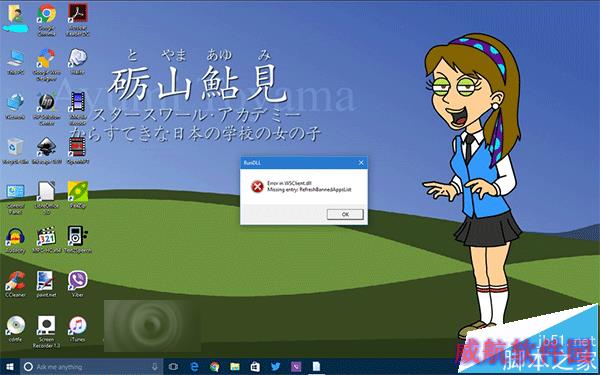Viewport: 600px width, 375px height.
Task: Select the Screen Recorder desktop shortcut
Action: pyautogui.click(x=46, y=332)
